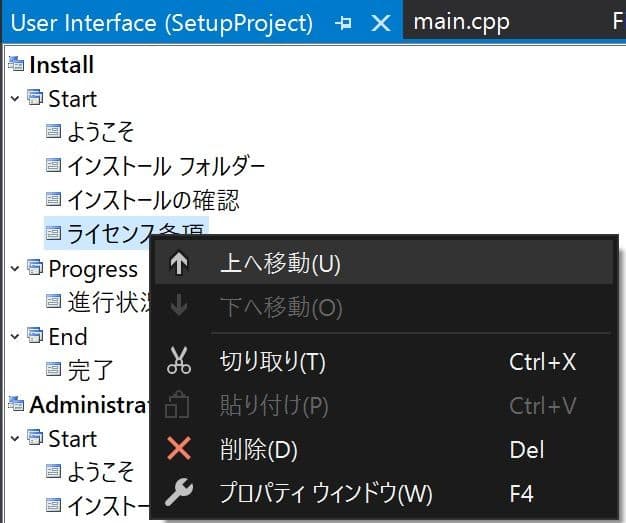Close the User Interface (SetupProject) tab
The width and height of the screenshot is (626, 523).
point(380,23)
